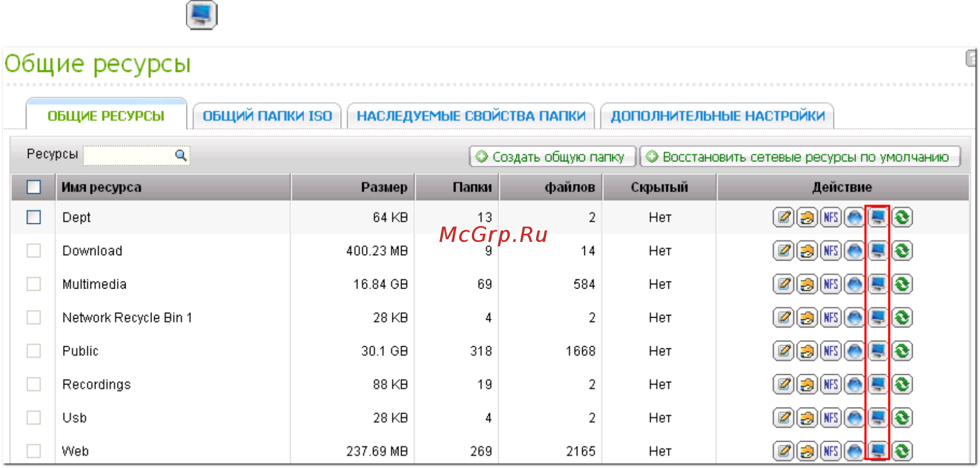
Task: Edit properties of the Web share
Action: pos(784,452)
